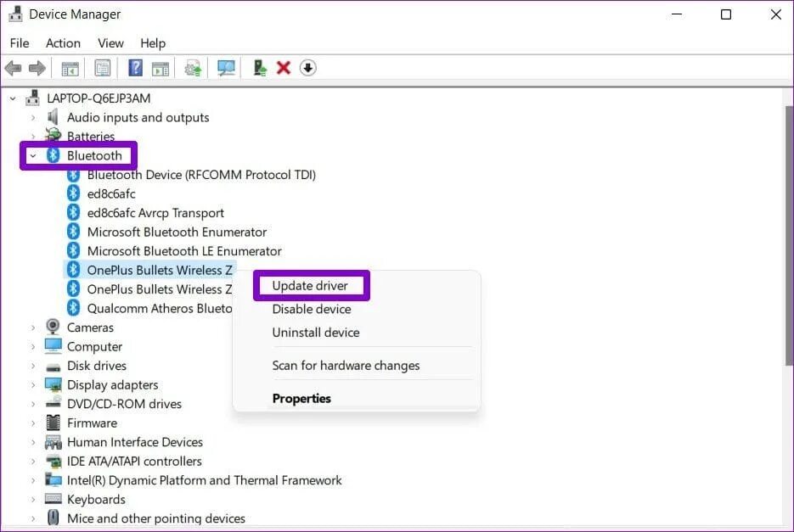Expand Audio inputs and outputs
Screen dimensions: 794x532
pyautogui.click(x=33, y=117)
